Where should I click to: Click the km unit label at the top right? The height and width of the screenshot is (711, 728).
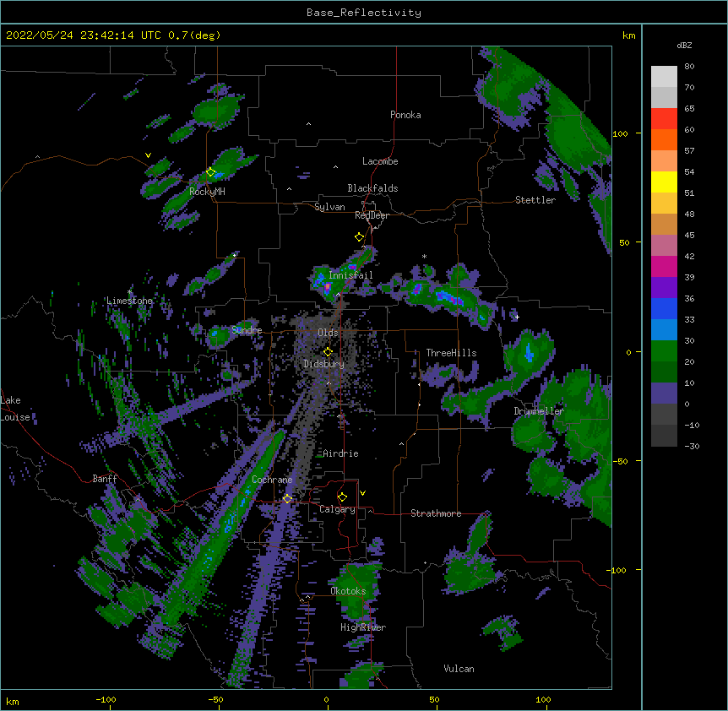click(x=629, y=35)
